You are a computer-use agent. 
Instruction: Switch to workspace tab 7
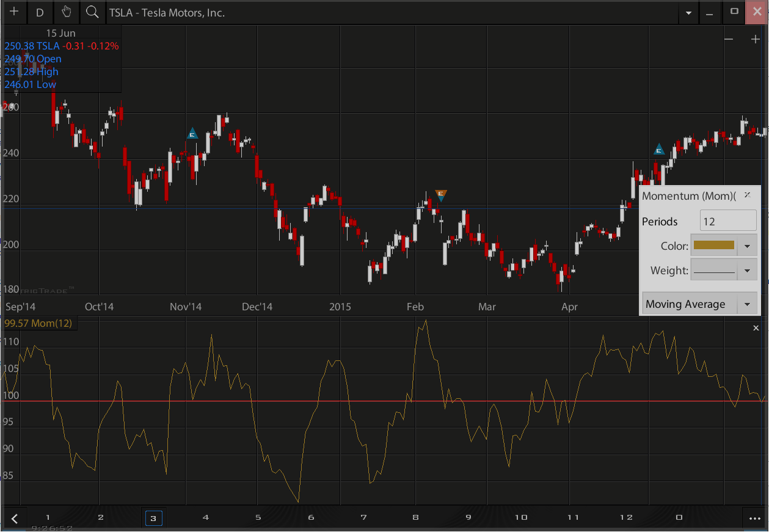point(363,517)
